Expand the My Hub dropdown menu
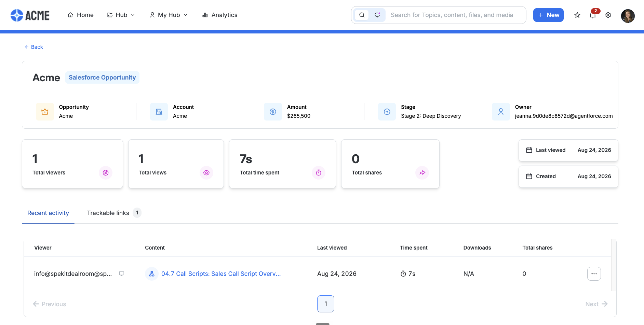This screenshot has width=644, height=325. 169,15
